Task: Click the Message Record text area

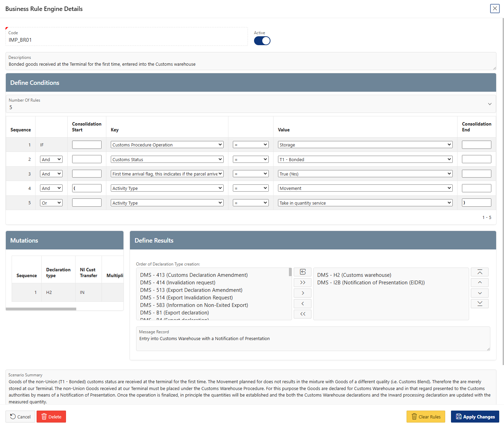Action: (x=313, y=339)
